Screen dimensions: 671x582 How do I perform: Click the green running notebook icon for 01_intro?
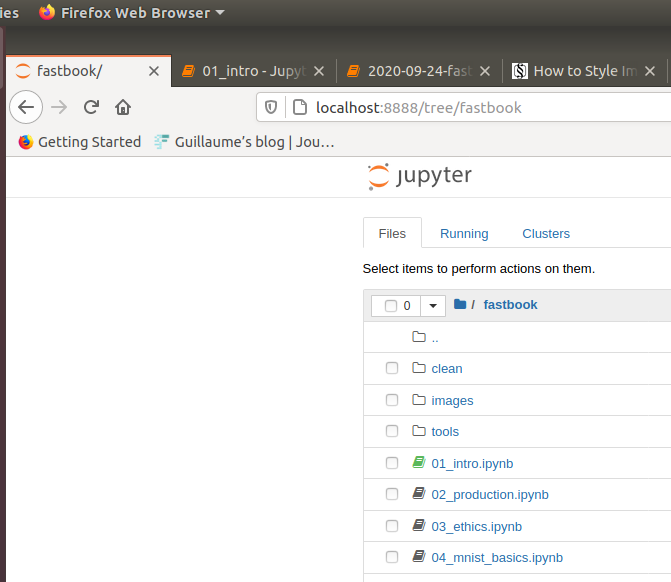[x=419, y=463]
